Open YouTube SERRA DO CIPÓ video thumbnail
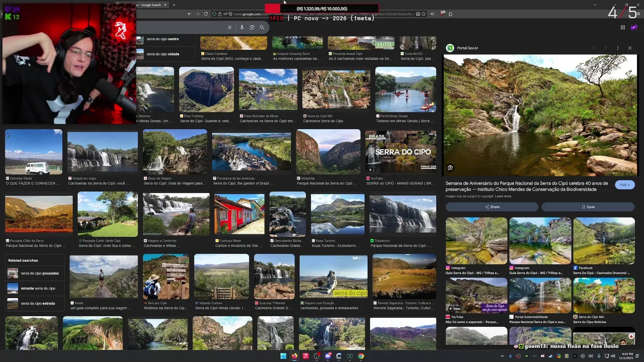Screen dimensions: 644x362 tap(400, 152)
